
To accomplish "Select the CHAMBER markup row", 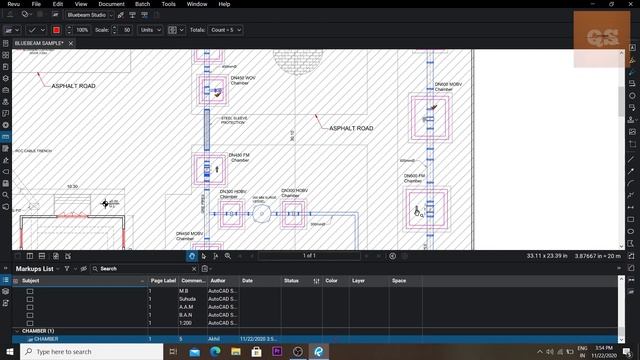I will tap(314, 339).
